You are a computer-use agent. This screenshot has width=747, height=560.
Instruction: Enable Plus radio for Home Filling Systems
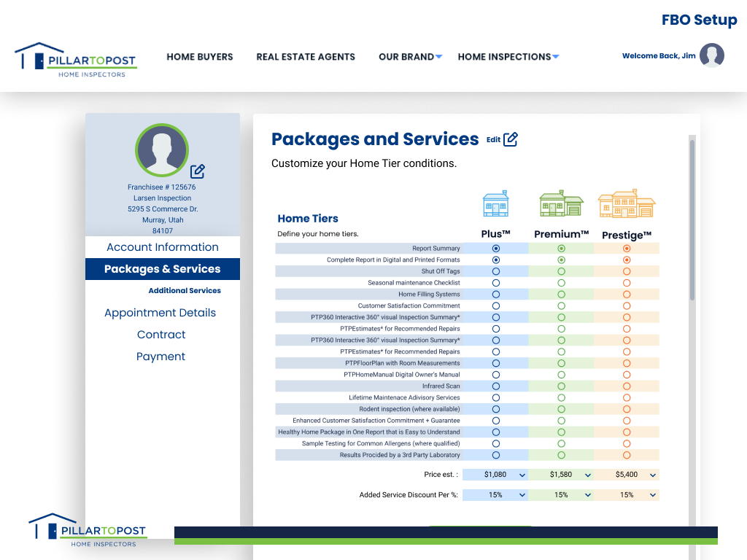click(496, 295)
